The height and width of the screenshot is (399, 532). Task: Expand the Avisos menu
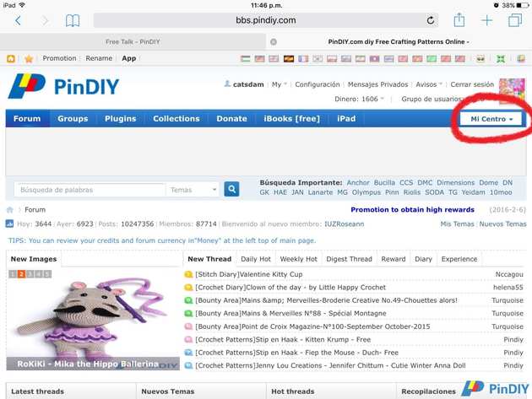(x=430, y=84)
